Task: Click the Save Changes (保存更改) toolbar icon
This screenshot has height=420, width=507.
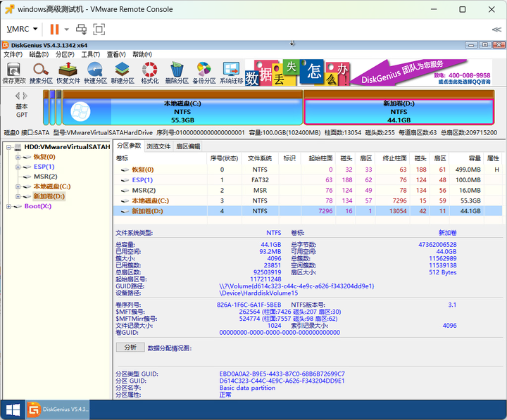Action: [x=14, y=73]
